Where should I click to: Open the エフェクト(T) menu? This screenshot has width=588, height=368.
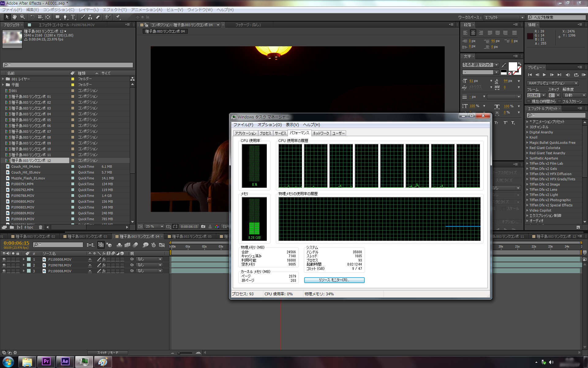pyautogui.click(x=115, y=10)
